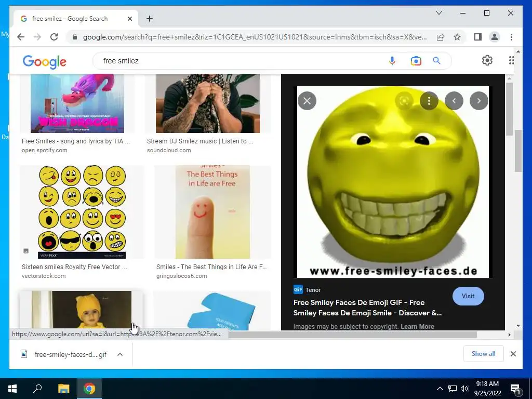Click Smiles - The Best Things caption
This screenshot has height=399, width=532.
pos(211,267)
